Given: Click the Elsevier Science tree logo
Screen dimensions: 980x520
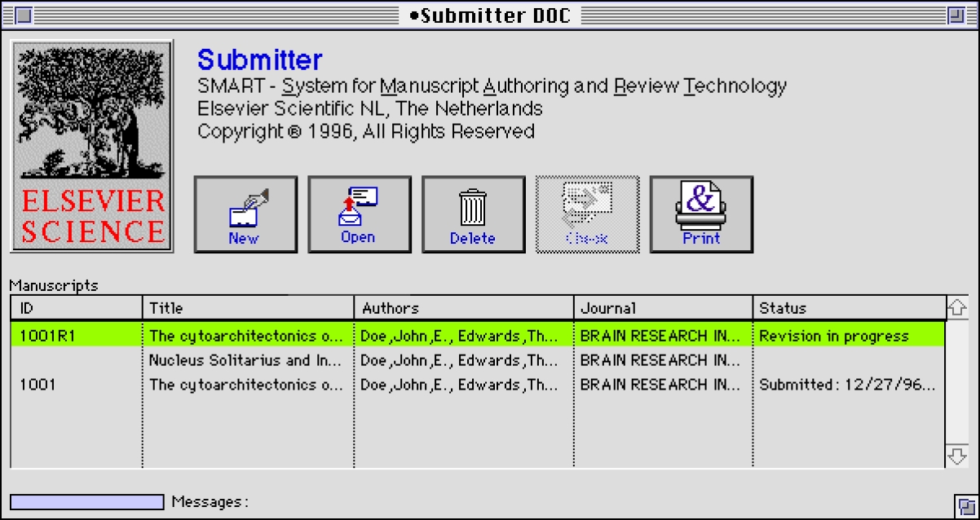Looking at the screenshot, I should pyautogui.click(x=91, y=147).
